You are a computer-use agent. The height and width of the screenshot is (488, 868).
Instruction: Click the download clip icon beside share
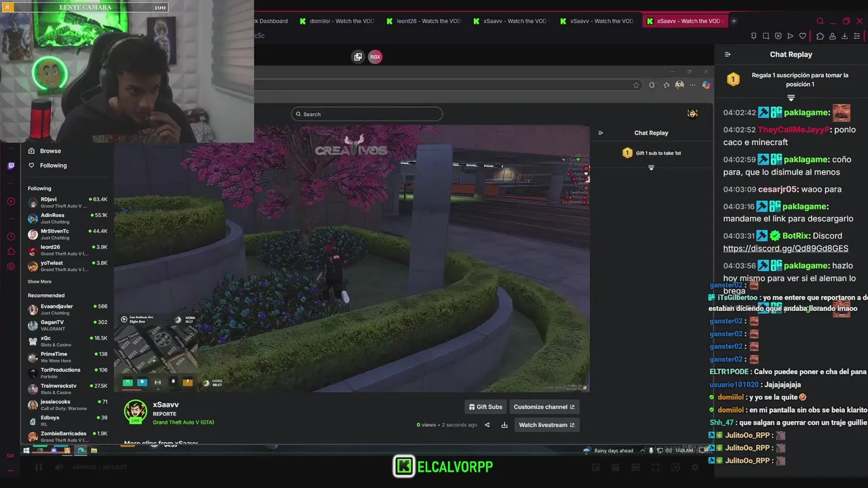pyautogui.click(x=505, y=425)
